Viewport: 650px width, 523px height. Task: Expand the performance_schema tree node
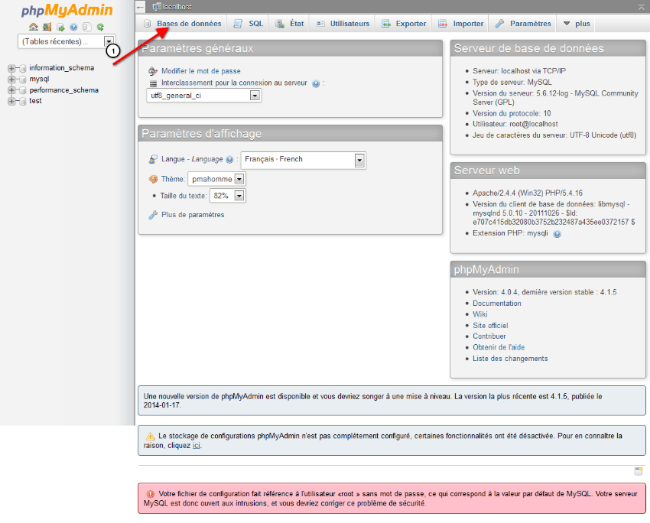pyautogui.click(x=12, y=90)
